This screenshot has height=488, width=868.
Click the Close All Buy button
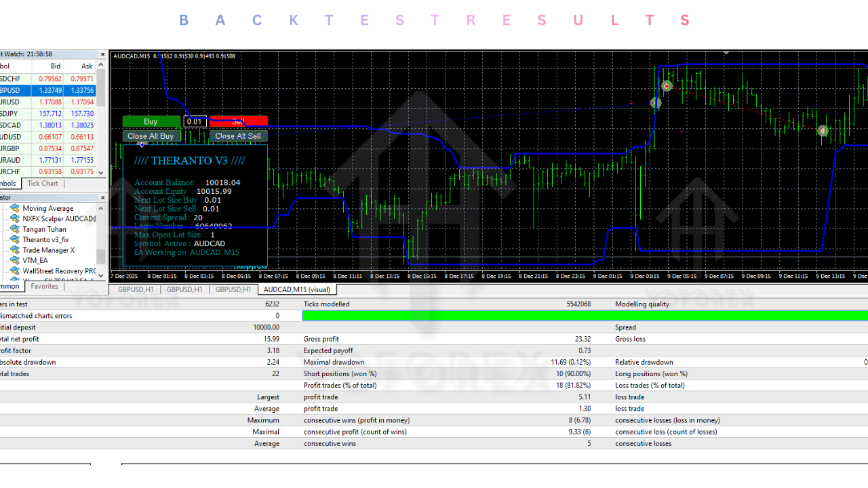(x=150, y=136)
